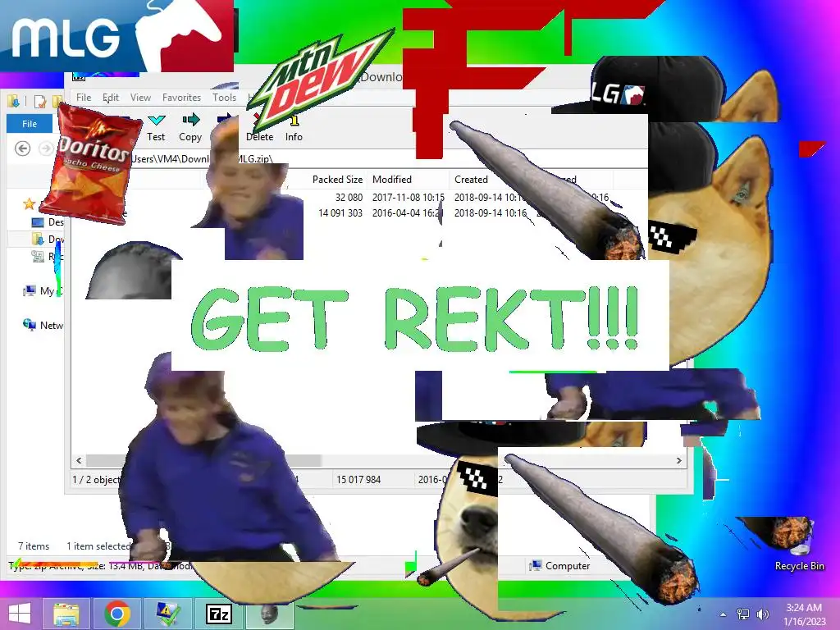
Task: Click the 2017-11-08 10:15 modified date
Action: pos(409,197)
